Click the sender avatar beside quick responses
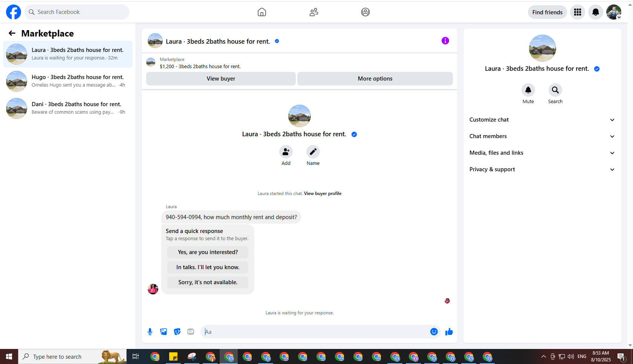The width and height of the screenshot is (633, 364). click(x=153, y=289)
